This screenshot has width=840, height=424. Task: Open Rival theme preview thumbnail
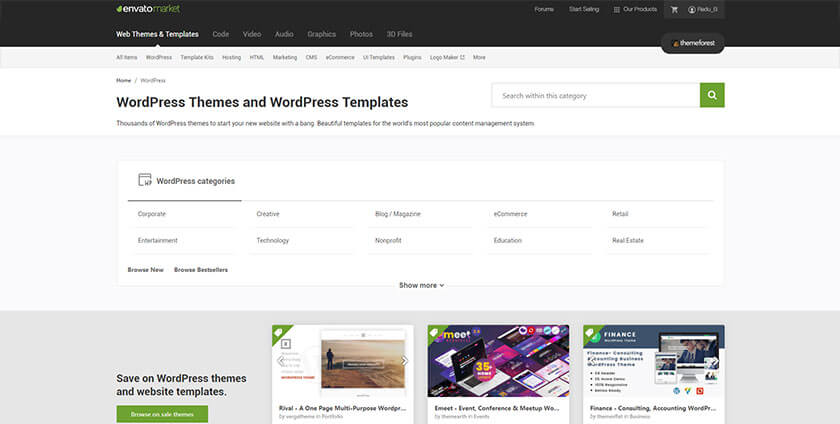343,361
